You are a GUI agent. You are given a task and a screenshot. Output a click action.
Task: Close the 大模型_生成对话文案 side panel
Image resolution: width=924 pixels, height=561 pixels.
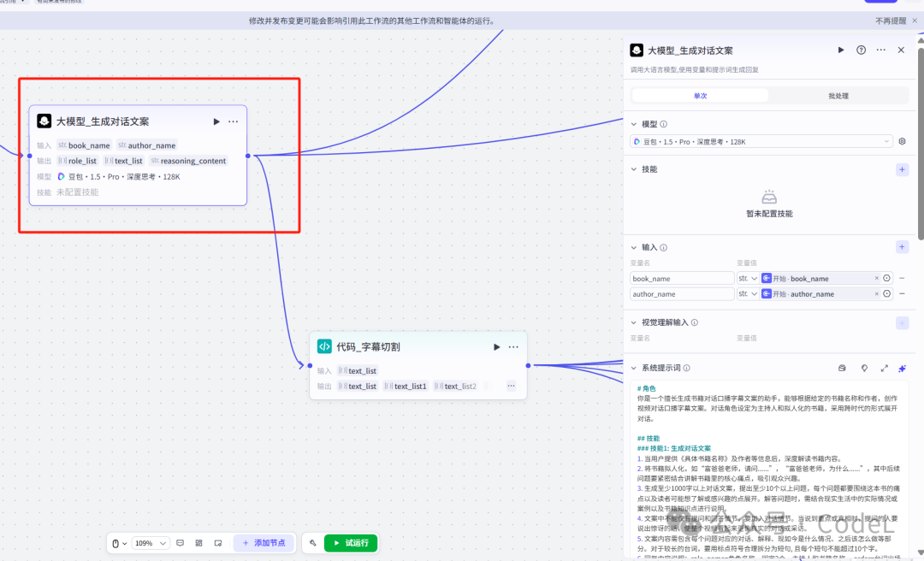901,50
